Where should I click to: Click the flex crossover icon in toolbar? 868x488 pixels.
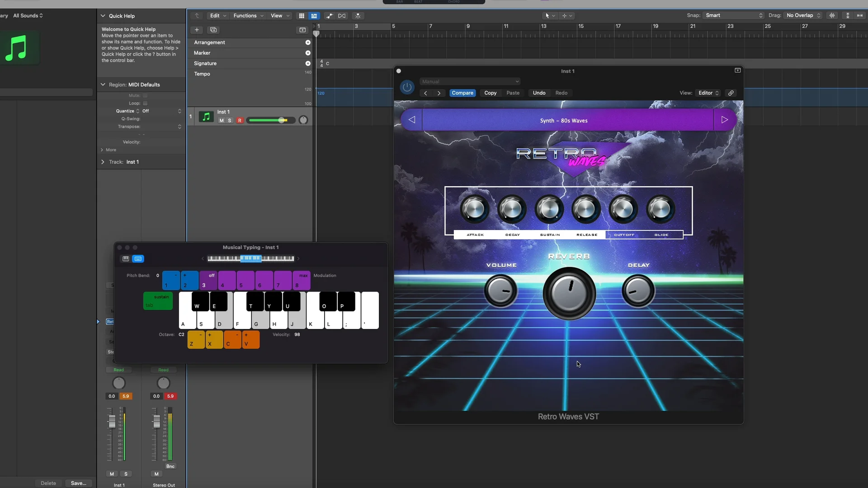(342, 16)
